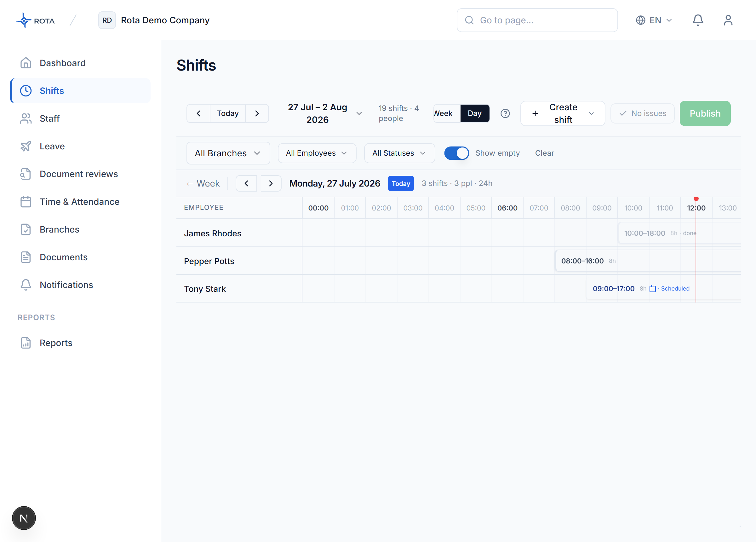Click the Next.js N badge icon
The width and height of the screenshot is (756, 542).
[24, 518]
